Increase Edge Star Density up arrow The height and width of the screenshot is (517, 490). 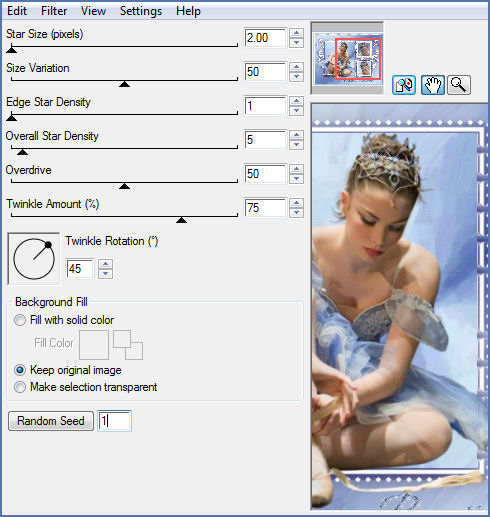coord(296,101)
